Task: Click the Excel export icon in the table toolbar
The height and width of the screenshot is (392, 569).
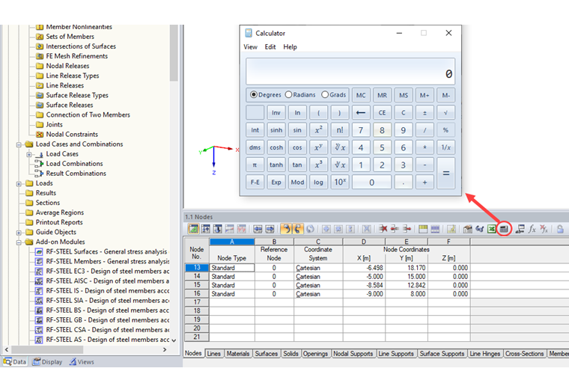Action: tap(492, 229)
